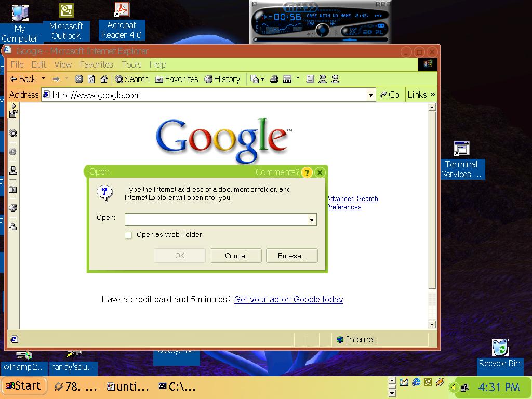The height and width of the screenshot is (399, 532).
Task: Expand the Mail button dropdown arrow
Action: 262,79
